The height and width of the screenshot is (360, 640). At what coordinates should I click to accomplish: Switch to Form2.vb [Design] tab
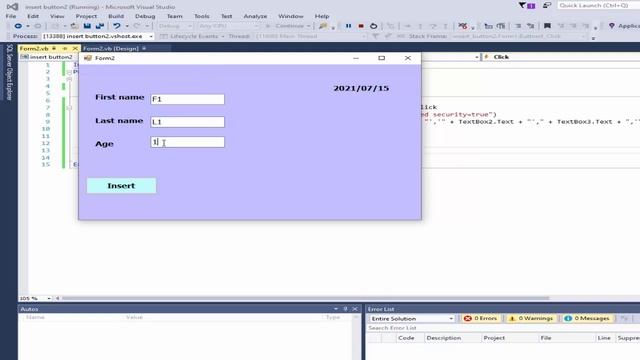click(111, 48)
